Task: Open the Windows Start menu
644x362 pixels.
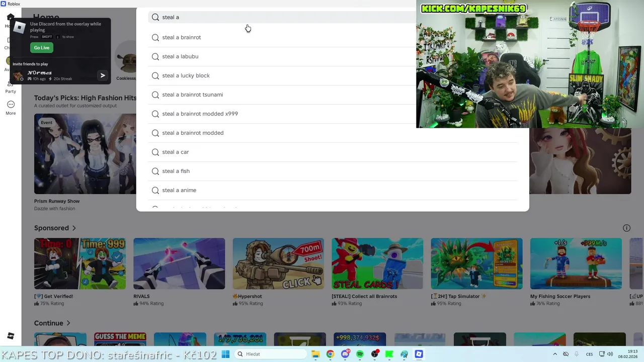Action: 225,354
